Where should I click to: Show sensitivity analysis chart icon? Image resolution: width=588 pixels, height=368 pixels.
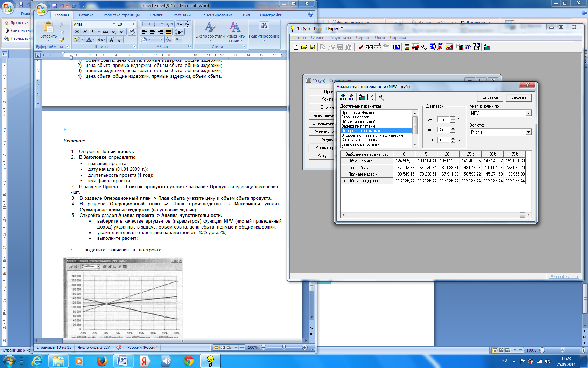click(x=370, y=97)
